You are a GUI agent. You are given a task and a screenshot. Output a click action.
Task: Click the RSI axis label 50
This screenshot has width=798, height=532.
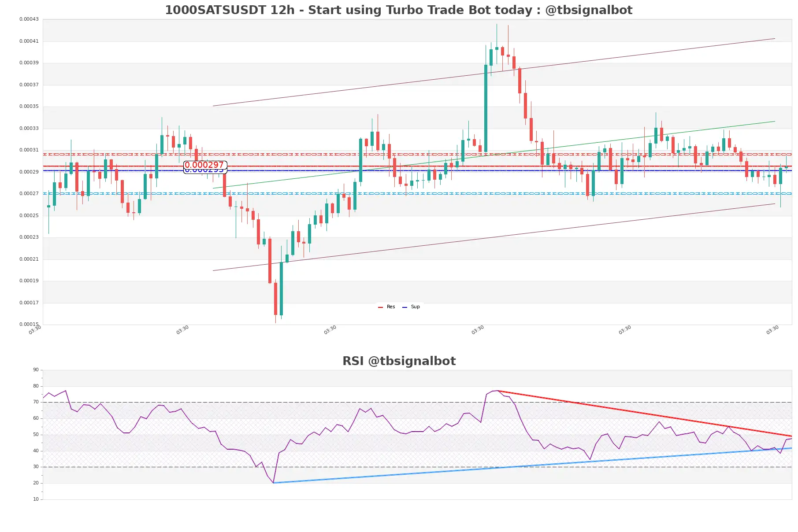pos(36,435)
